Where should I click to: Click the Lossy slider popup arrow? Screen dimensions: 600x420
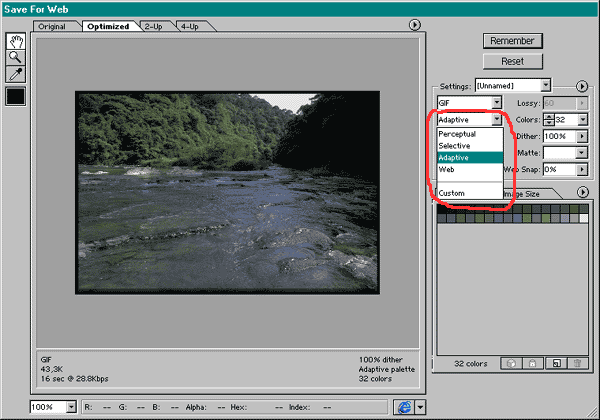[x=582, y=103]
